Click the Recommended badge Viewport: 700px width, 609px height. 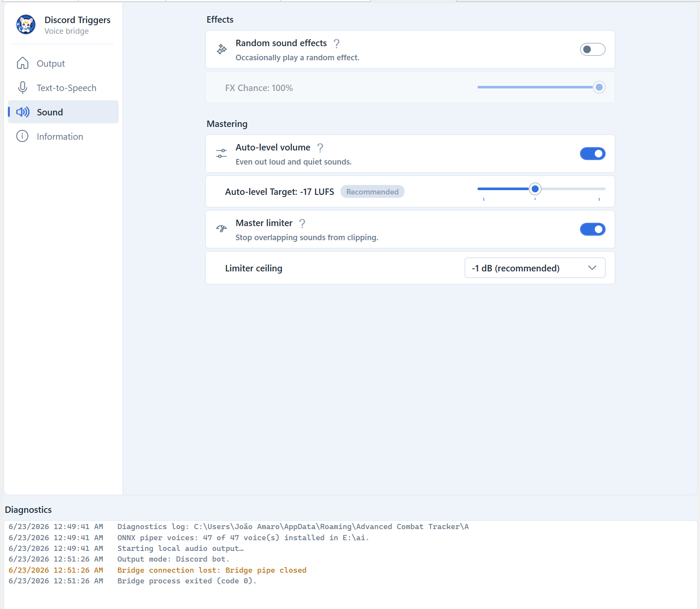coord(372,192)
